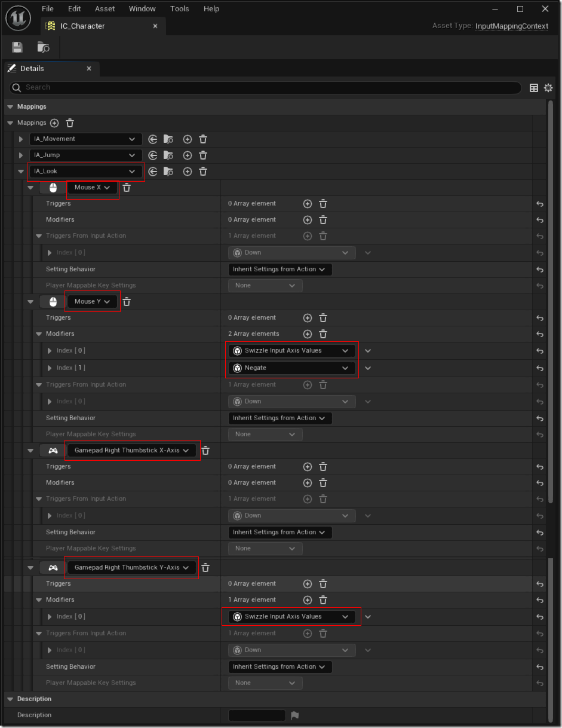Open the IA_Movement action dropdown

coord(86,139)
